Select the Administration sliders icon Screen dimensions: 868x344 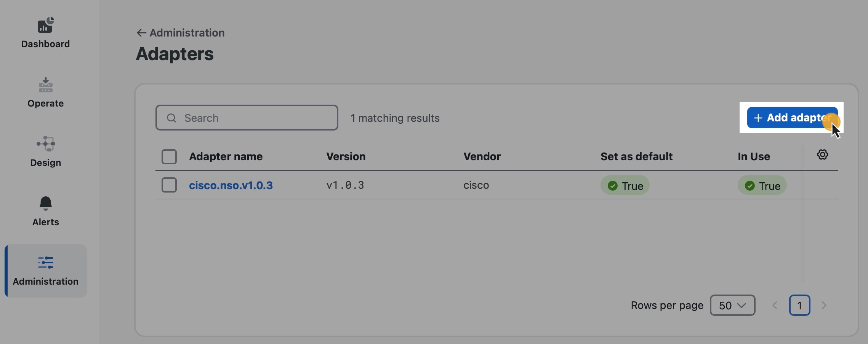[46, 263]
